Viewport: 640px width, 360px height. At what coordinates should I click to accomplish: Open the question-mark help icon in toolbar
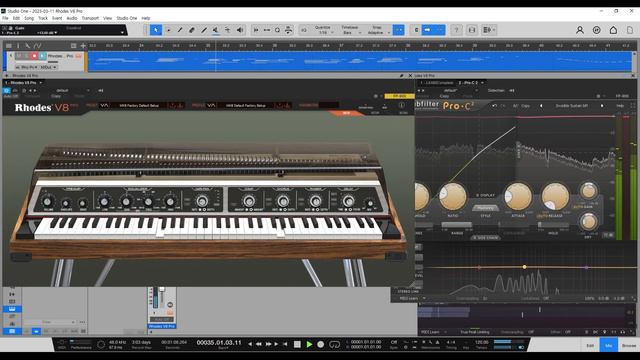[456, 30]
